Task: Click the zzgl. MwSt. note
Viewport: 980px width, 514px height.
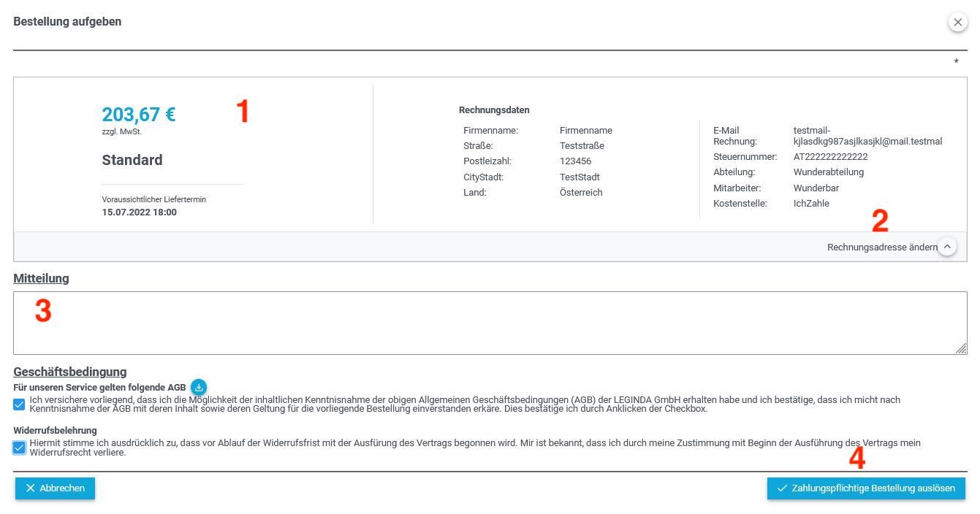Action: click(x=121, y=132)
